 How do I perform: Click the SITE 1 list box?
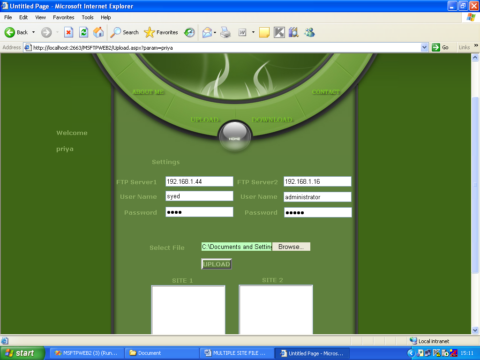click(188, 310)
